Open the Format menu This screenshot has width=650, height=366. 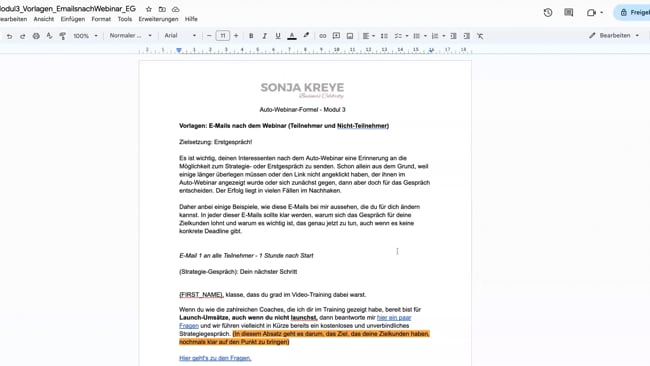(101, 19)
